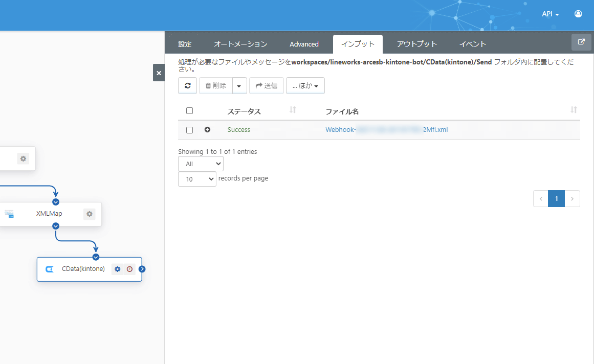Switch to the アウトプット tab
This screenshot has height=364, width=594.
click(416, 44)
